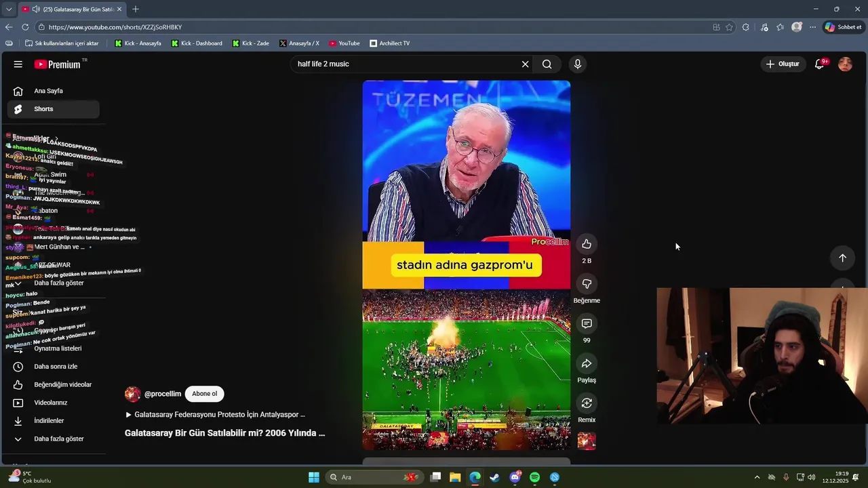
Task: Open Oynatma listeleri in the sidebar
Action: click(53, 348)
